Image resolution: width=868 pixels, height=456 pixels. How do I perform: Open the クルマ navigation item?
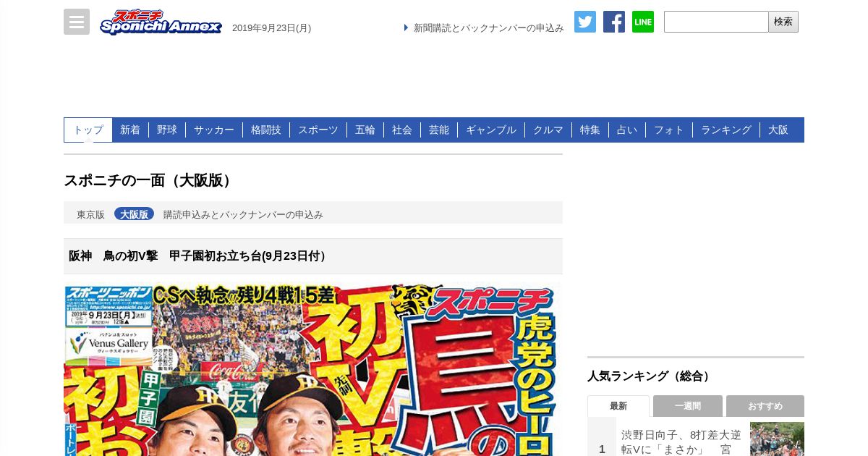tap(548, 130)
